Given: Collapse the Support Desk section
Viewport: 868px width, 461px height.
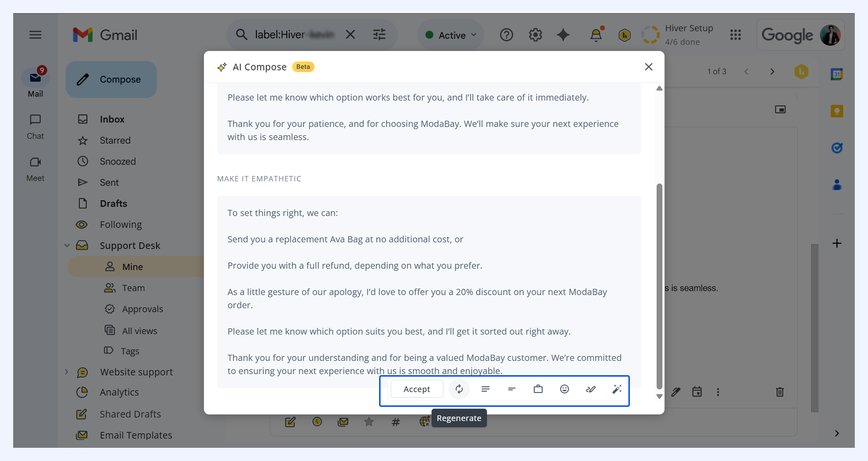Looking at the screenshot, I should tap(67, 246).
